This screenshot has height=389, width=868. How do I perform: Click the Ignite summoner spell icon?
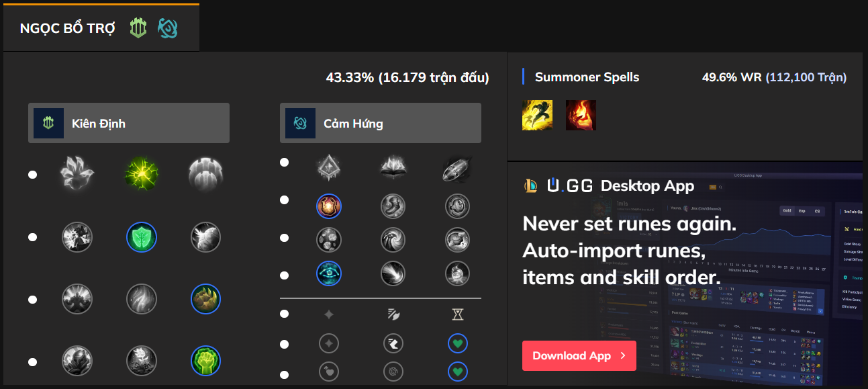[581, 115]
